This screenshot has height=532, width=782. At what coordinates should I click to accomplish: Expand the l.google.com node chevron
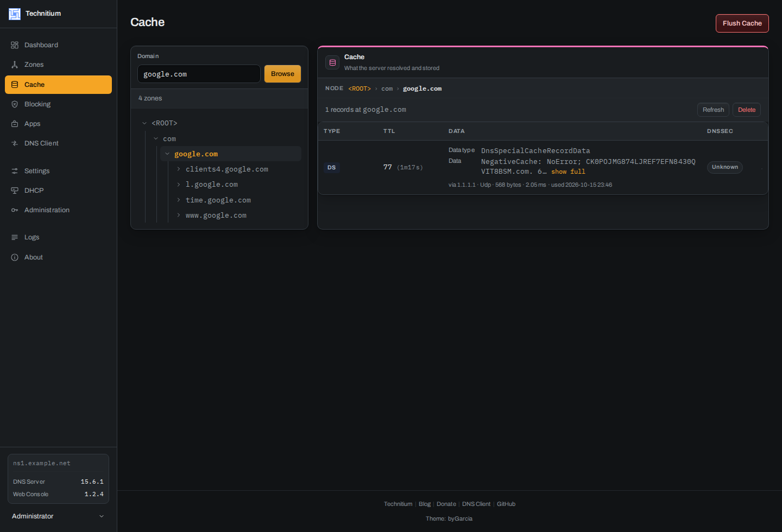tap(179, 185)
